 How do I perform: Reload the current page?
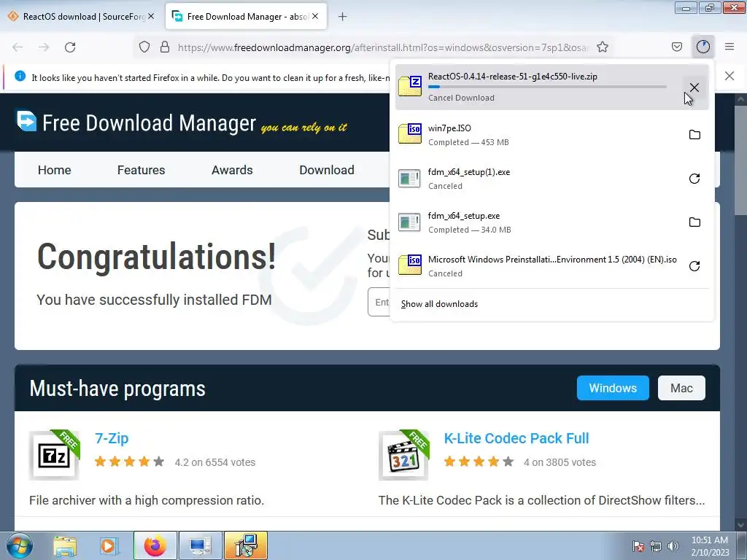tap(71, 47)
